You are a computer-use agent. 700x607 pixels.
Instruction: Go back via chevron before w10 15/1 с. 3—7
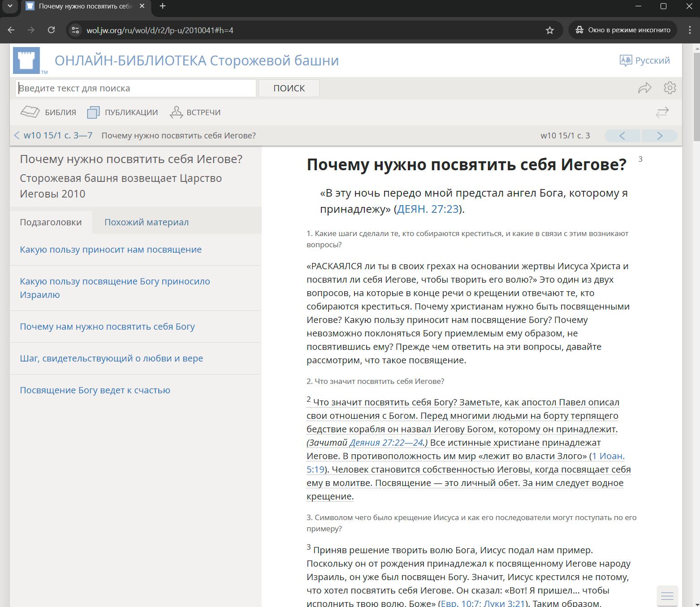click(x=17, y=135)
